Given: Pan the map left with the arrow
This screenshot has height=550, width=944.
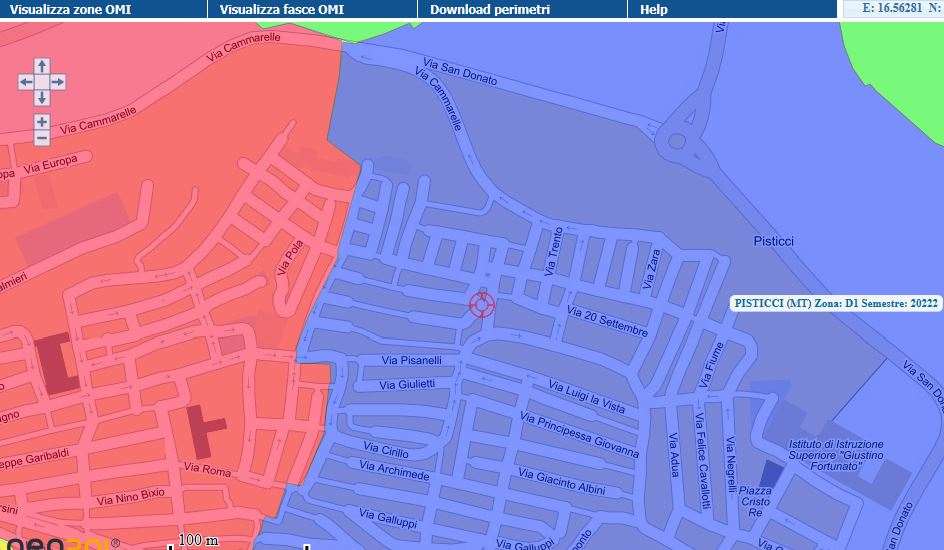Looking at the screenshot, I should [x=26, y=82].
